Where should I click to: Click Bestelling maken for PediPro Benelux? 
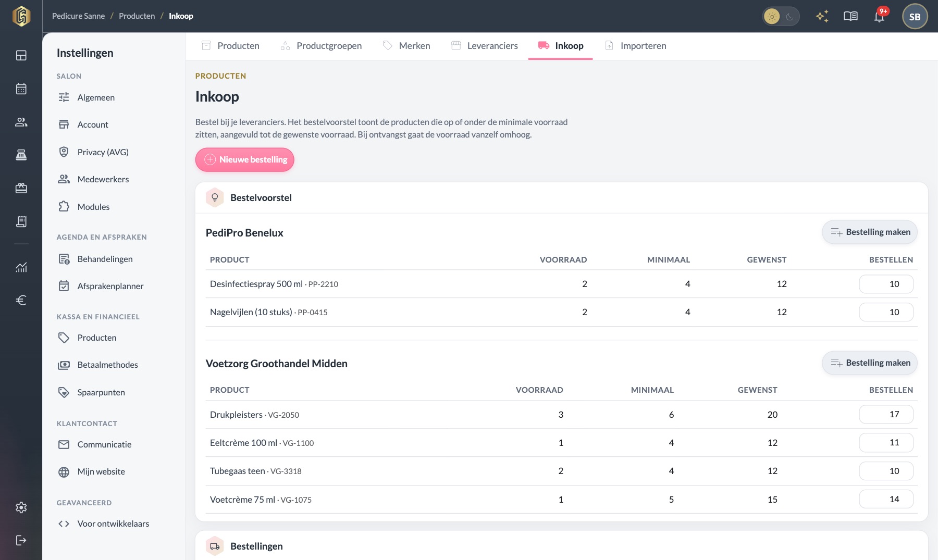(870, 232)
